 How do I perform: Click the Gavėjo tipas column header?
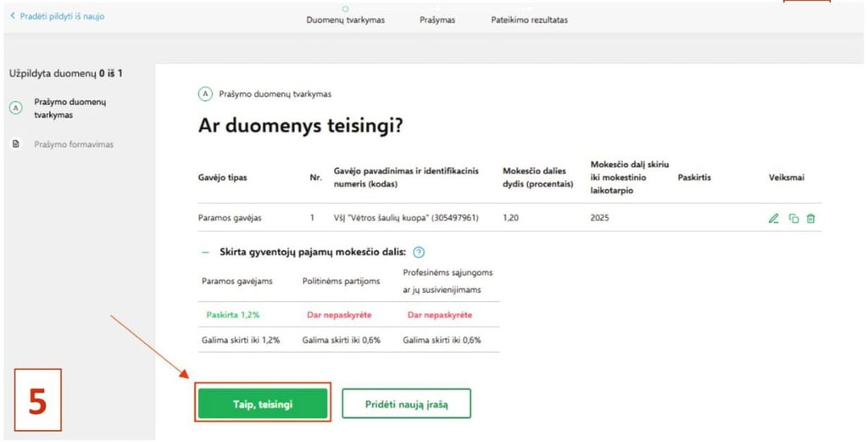click(x=222, y=177)
